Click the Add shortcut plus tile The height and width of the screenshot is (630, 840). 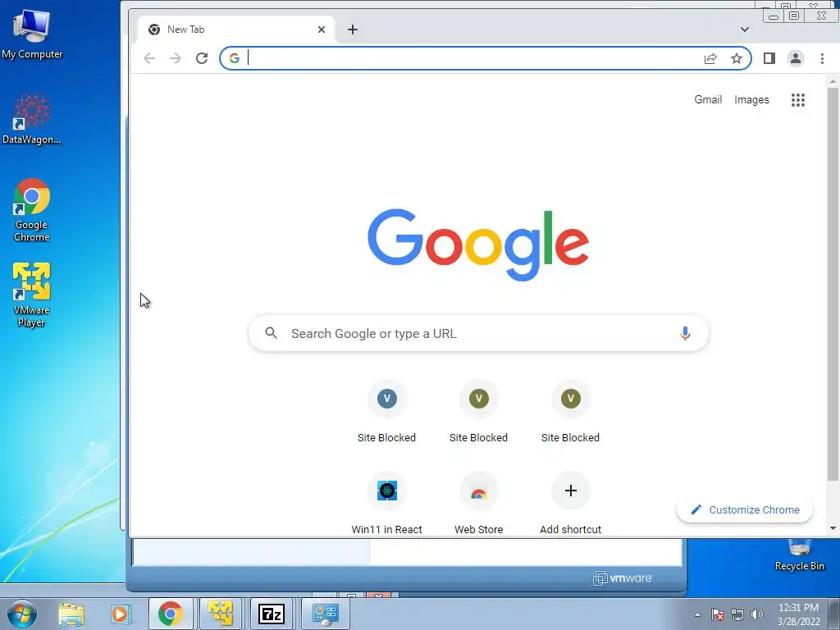point(571,504)
